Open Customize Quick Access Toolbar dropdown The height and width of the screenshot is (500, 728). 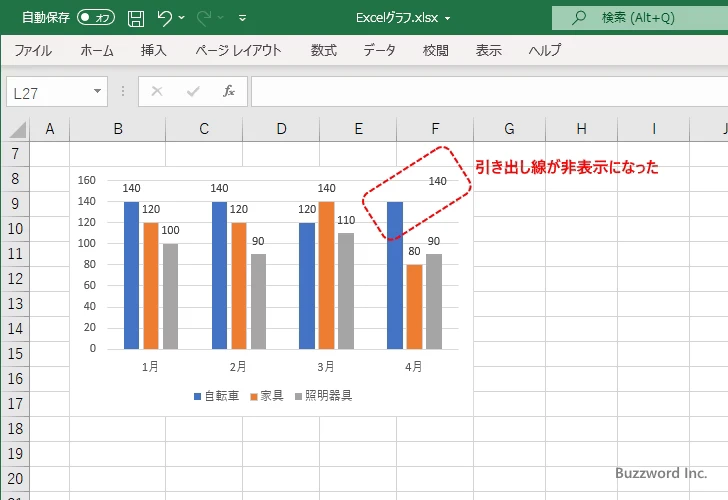coord(242,18)
